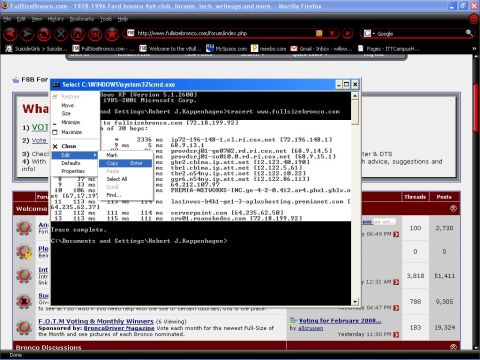Collapse the Welcome category with its round icon
The width and height of the screenshot is (480, 360).
point(453,209)
